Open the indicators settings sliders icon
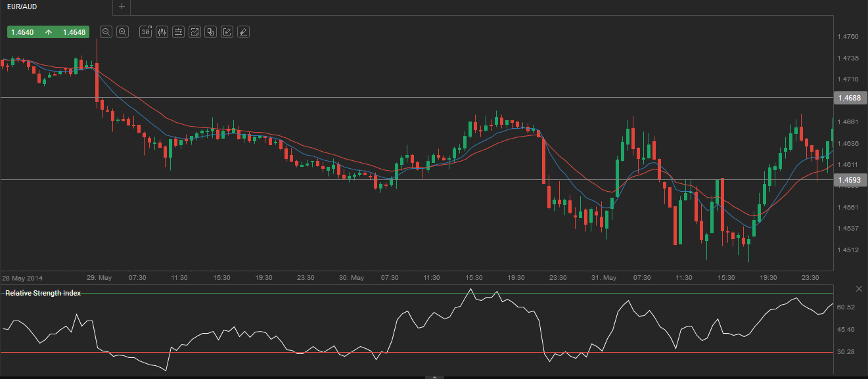This screenshot has height=379, width=868. (x=178, y=32)
